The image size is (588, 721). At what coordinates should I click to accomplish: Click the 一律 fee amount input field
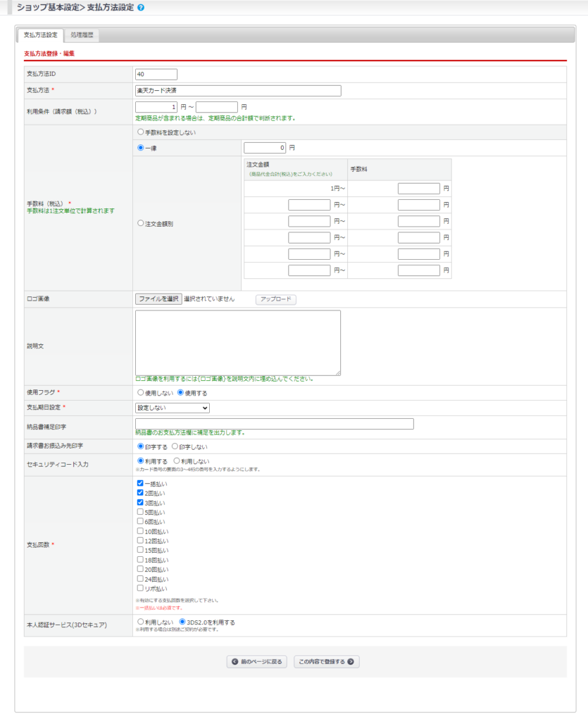coord(265,149)
